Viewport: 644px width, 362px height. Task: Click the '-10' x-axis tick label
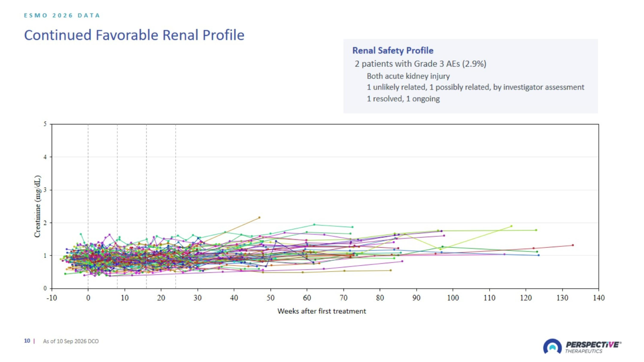click(52, 298)
